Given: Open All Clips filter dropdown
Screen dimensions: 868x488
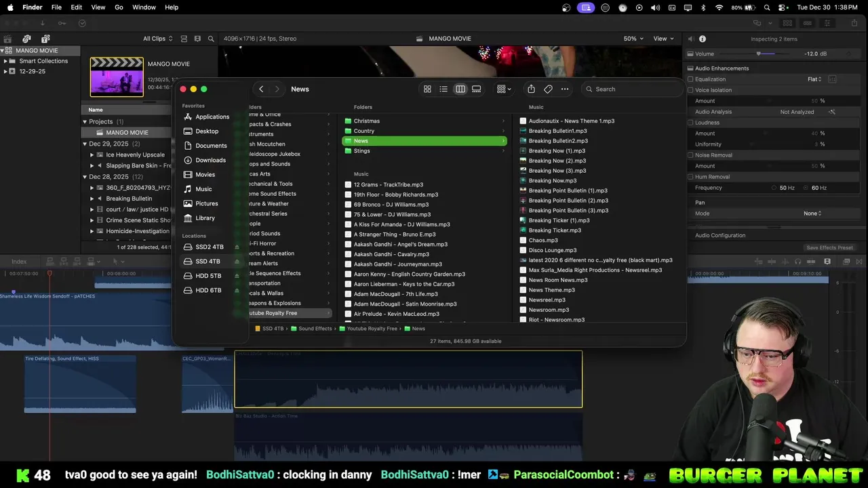Looking at the screenshot, I should click(x=158, y=39).
